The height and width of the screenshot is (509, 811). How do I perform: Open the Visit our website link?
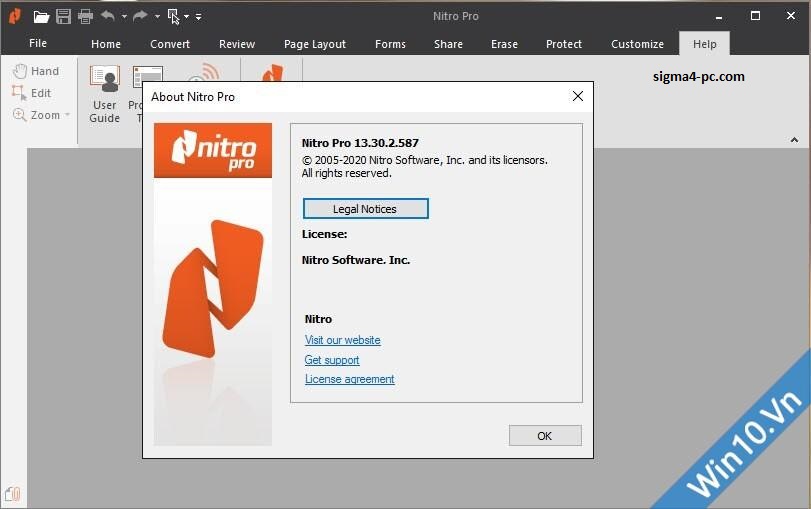(x=342, y=340)
